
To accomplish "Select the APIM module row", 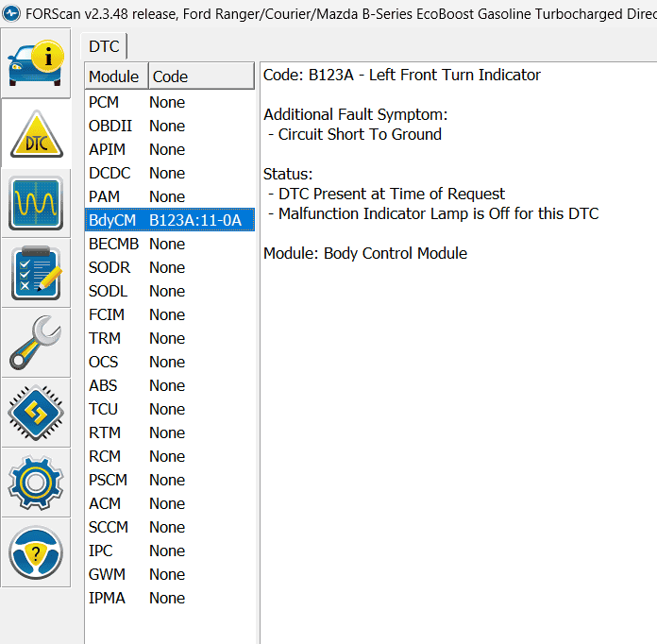I will [x=170, y=149].
